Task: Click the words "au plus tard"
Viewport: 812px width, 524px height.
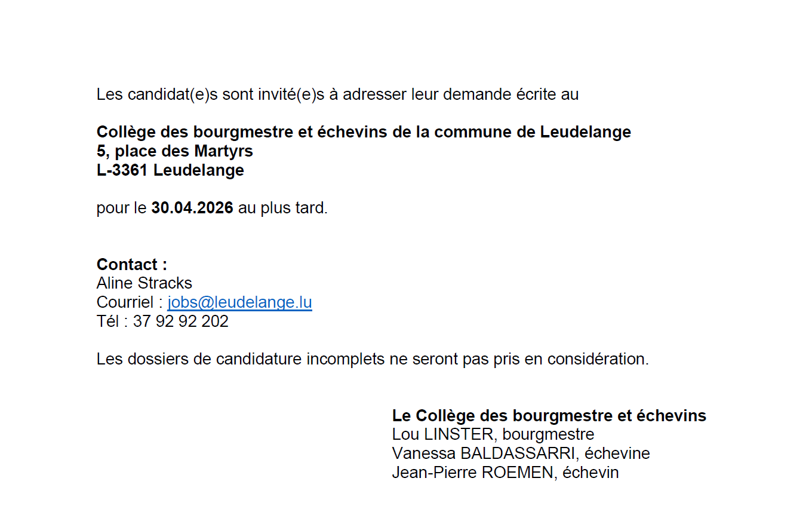Action: 282,209
